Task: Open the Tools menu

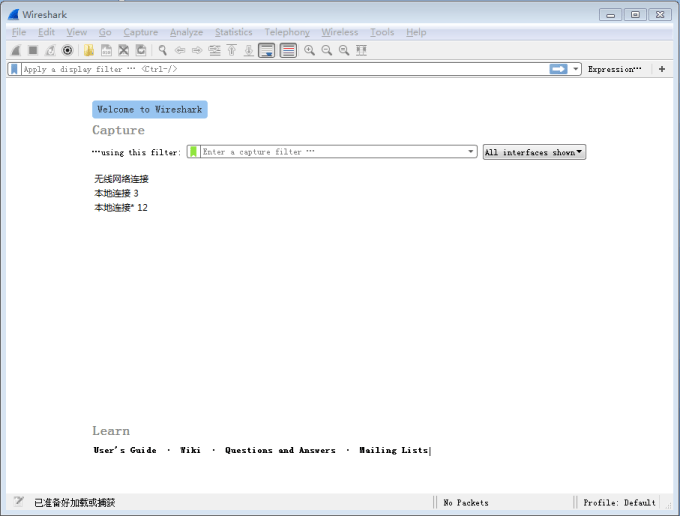Action: [382, 32]
